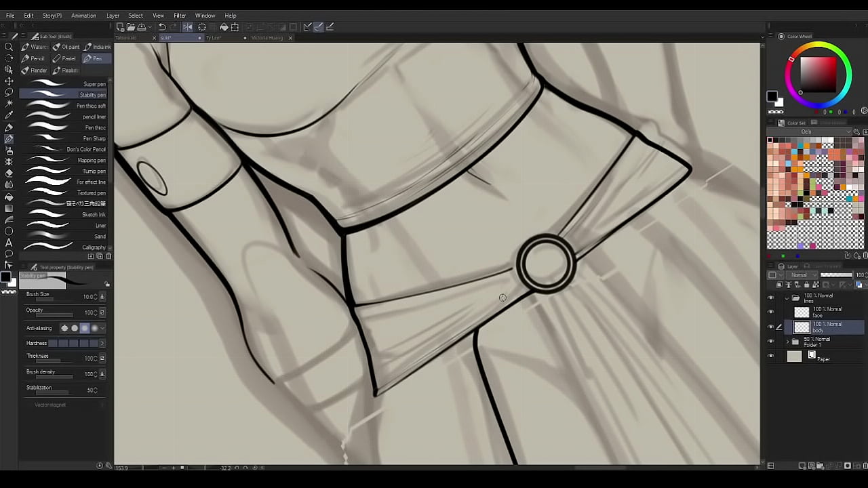Select the Zoom magnifier tool
The image size is (868, 488).
click(x=9, y=47)
